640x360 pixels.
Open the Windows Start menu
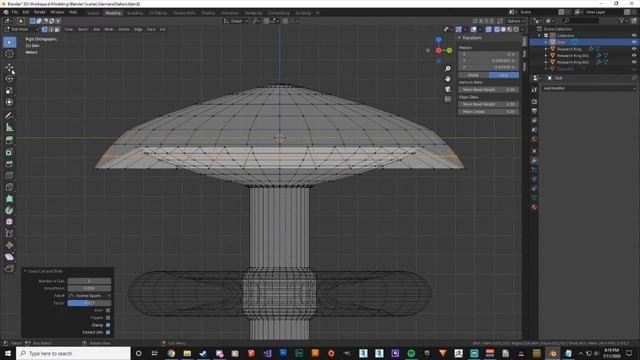pyautogui.click(x=8, y=353)
